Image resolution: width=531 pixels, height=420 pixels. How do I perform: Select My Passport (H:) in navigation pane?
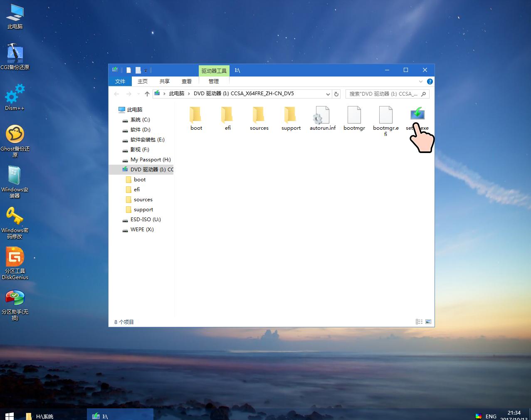(150, 160)
